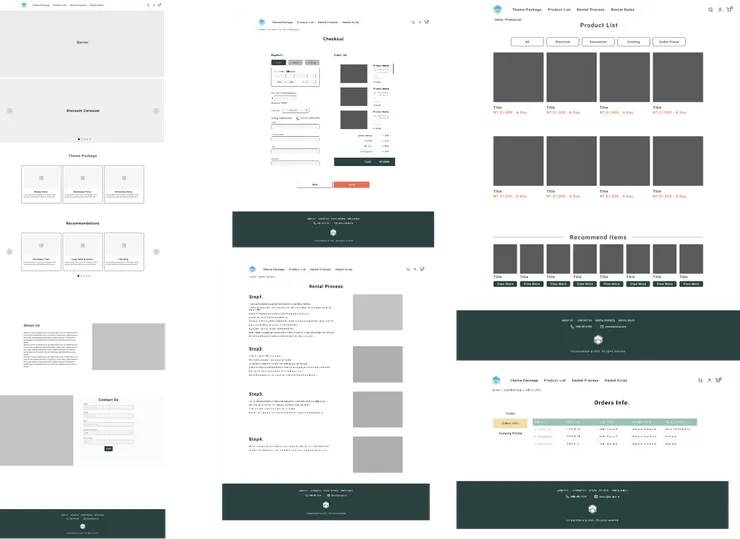740x539 pixels.
Task: Click the logo on the Orders Info page header
Action: 496,380
